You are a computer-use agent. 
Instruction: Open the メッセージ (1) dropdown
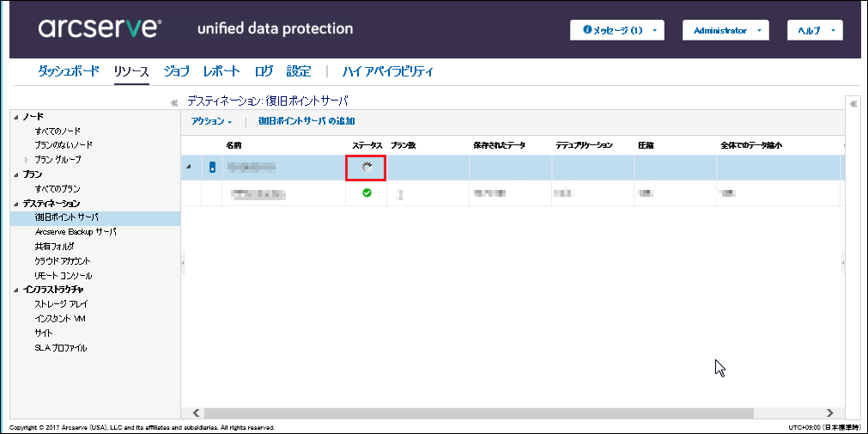[616, 30]
